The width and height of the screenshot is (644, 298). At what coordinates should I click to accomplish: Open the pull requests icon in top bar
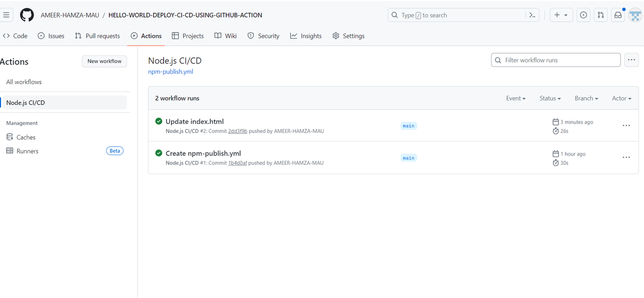(601, 15)
